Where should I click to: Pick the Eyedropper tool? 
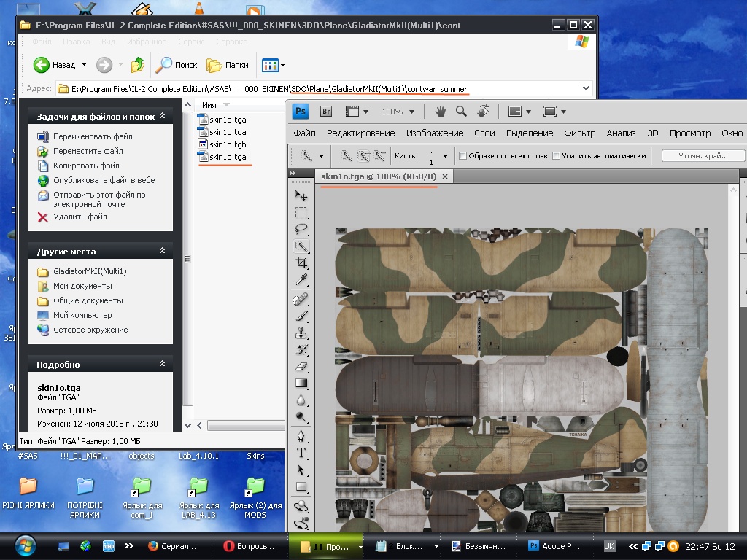click(x=301, y=281)
